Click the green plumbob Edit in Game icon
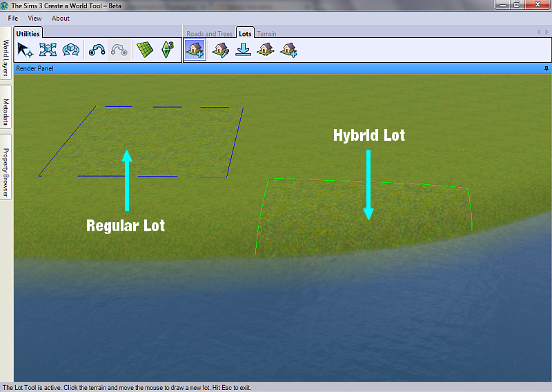Image resolution: width=552 pixels, height=392 pixels. click(167, 50)
